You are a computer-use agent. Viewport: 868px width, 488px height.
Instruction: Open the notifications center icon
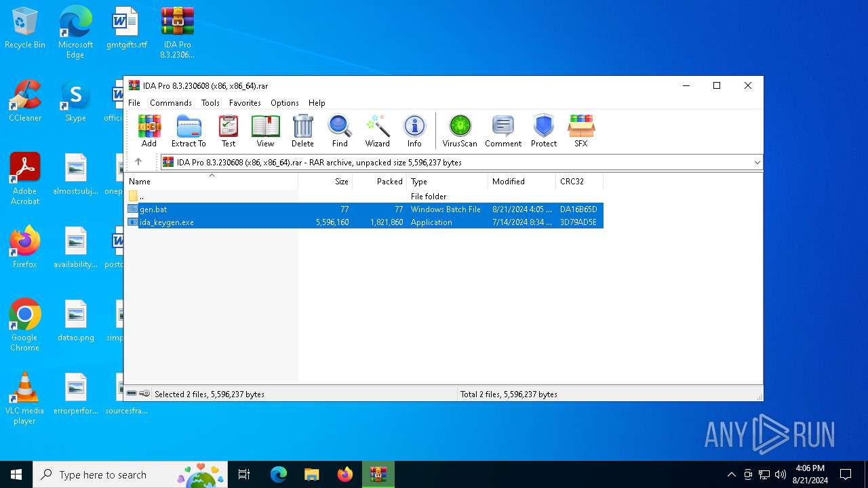pyautogui.click(x=846, y=474)
